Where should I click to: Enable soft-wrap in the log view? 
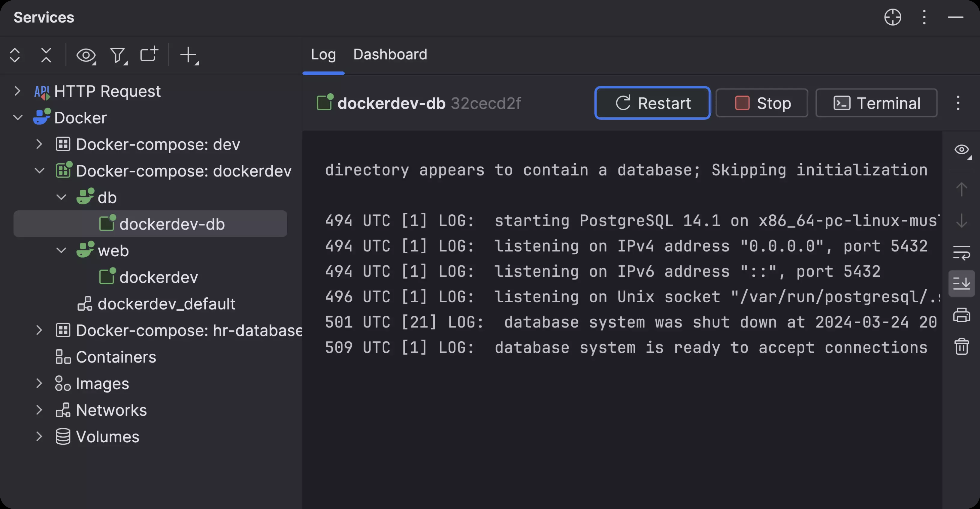tap(962, 252)
